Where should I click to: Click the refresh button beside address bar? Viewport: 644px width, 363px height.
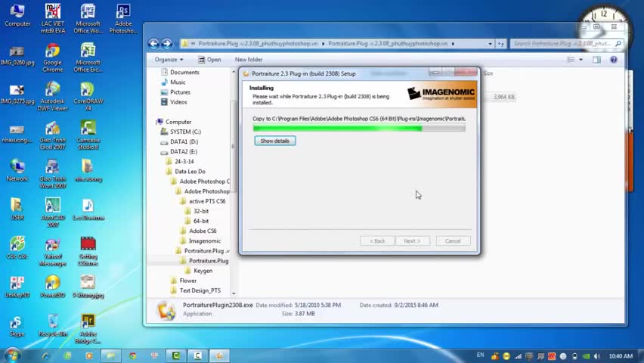(500, 44)
